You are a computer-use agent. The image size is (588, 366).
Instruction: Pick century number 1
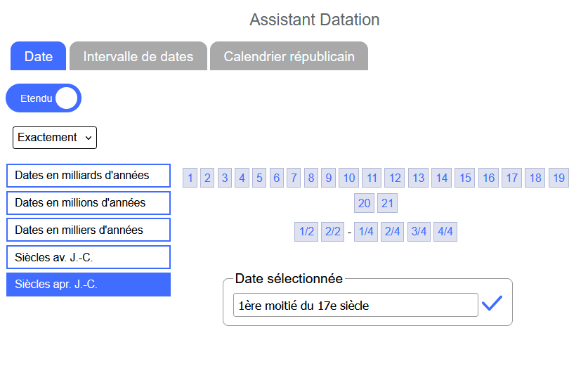pos(190,178)
